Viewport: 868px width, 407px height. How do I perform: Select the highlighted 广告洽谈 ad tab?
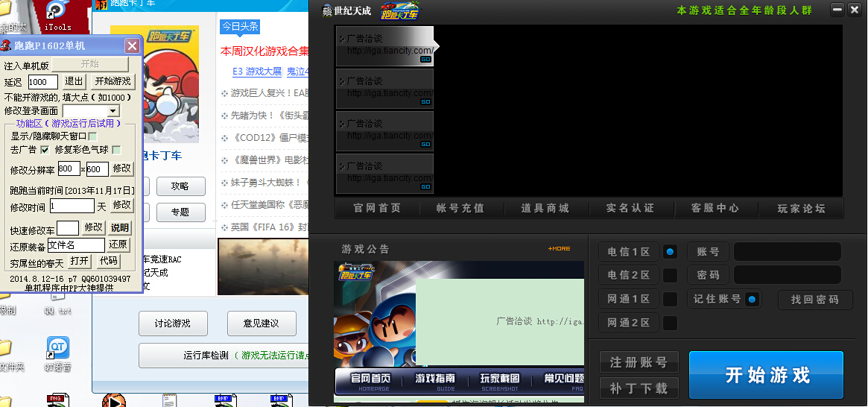point(384,45)
